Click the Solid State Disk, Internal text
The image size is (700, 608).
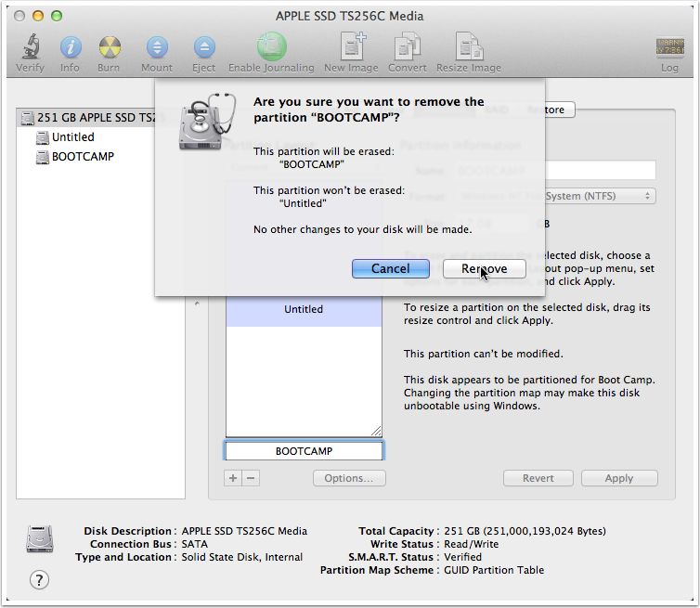point(242,557)
